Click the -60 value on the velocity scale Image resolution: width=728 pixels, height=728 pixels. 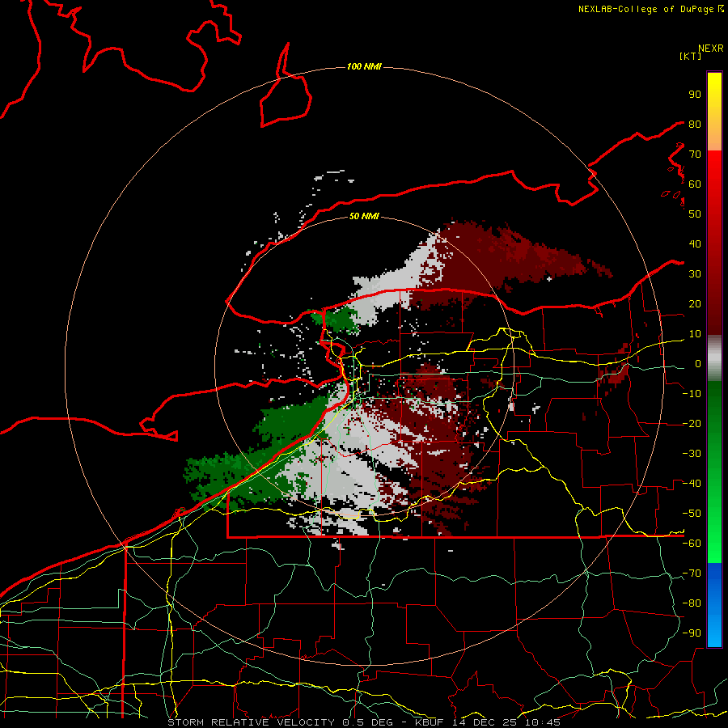pos(692,544)
